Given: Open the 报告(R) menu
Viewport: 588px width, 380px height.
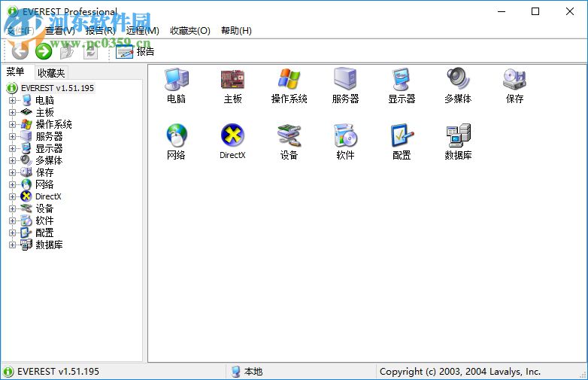Looking at the screenshot, I should (x=101, y=30).
